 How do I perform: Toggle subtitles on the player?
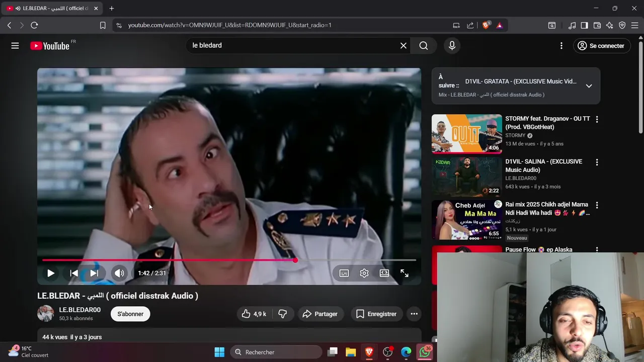tap(344, 273)
